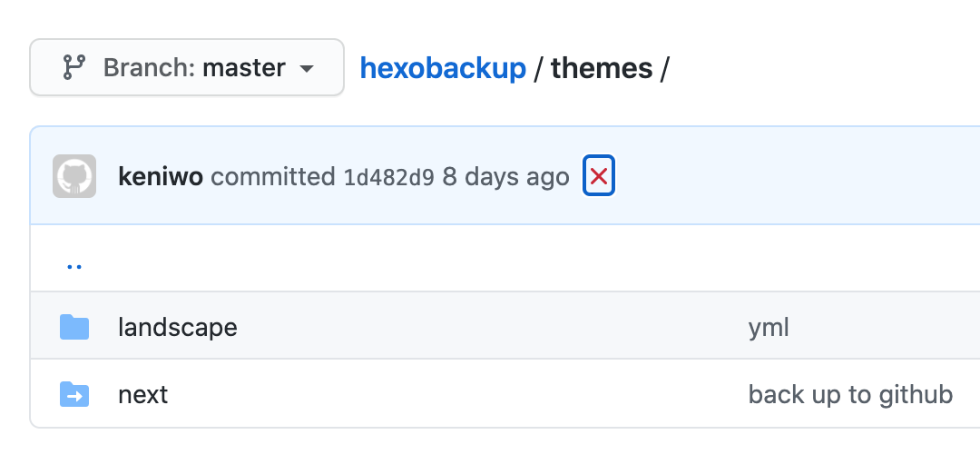Open the yml commit message
The height and width of the screenshot is (474, 980).
tap(769, 327)
